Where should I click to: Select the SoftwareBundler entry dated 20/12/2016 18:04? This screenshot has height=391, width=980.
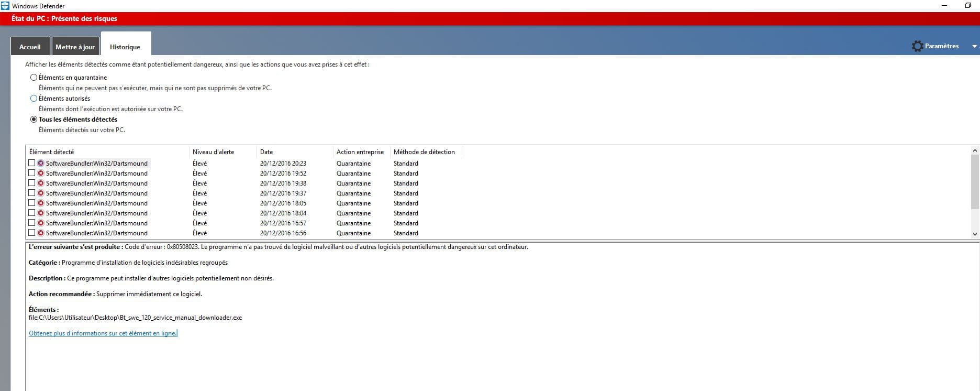tap(97, 213)
